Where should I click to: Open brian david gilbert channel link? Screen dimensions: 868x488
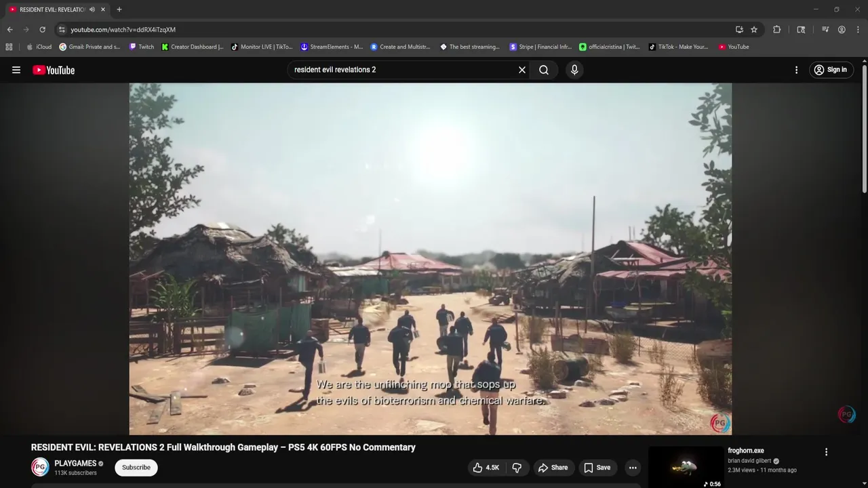(x=749, y=461)
